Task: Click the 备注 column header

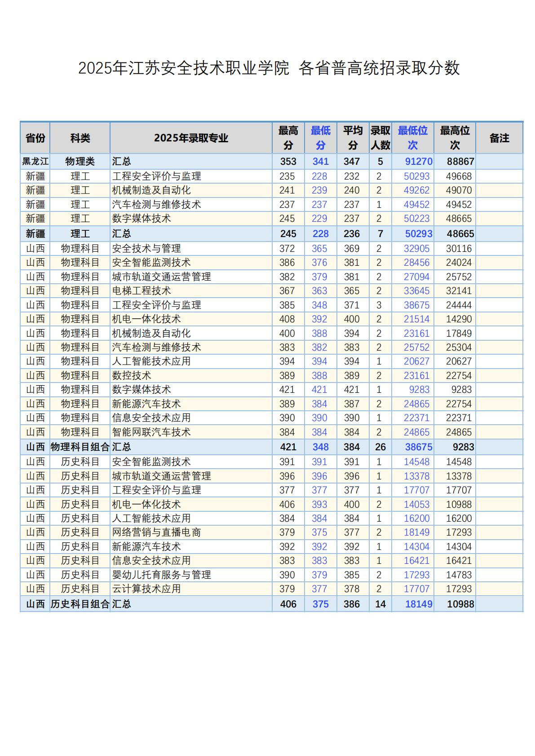Action: pyautogui.click(x=499, y=138)
